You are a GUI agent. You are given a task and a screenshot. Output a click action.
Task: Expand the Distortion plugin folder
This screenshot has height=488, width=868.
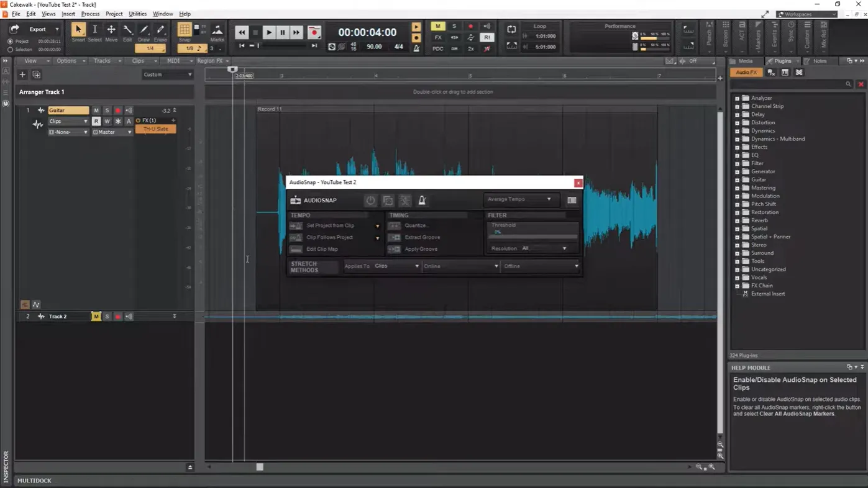(x=737, y=123)
